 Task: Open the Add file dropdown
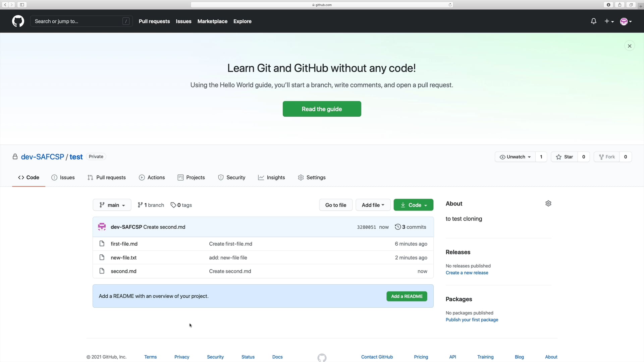tap(373, 205)
